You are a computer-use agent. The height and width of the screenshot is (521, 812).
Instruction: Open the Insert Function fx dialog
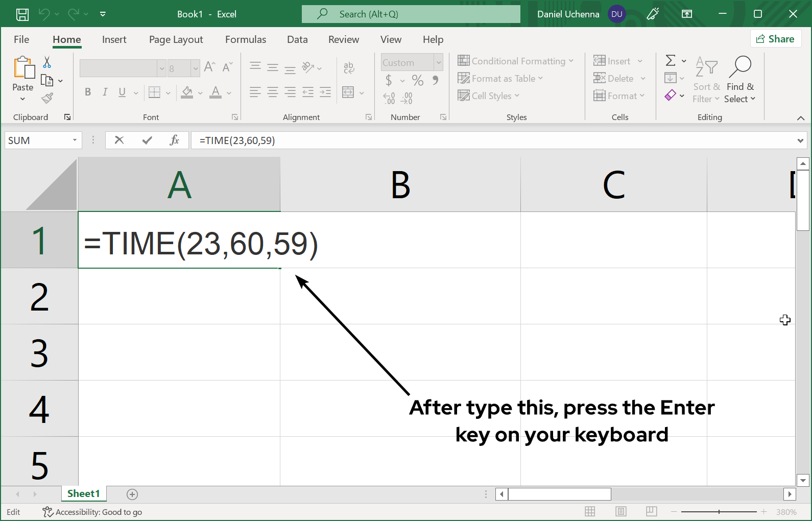coord(174,140)
